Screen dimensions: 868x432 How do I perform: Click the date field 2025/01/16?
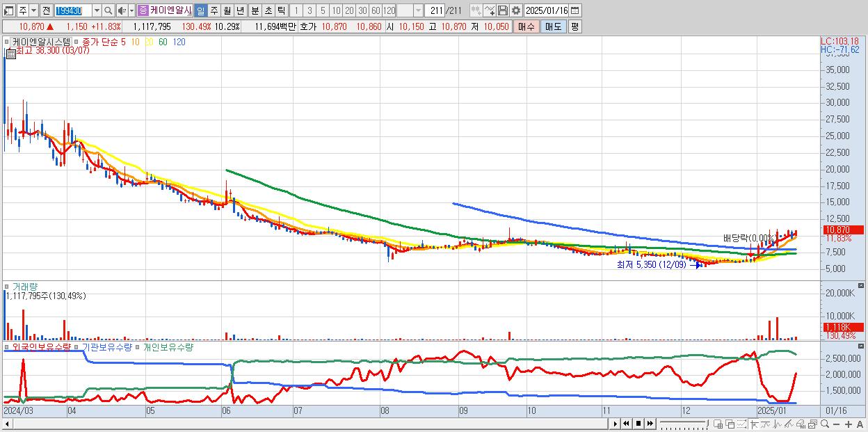[x=547, y=10]
